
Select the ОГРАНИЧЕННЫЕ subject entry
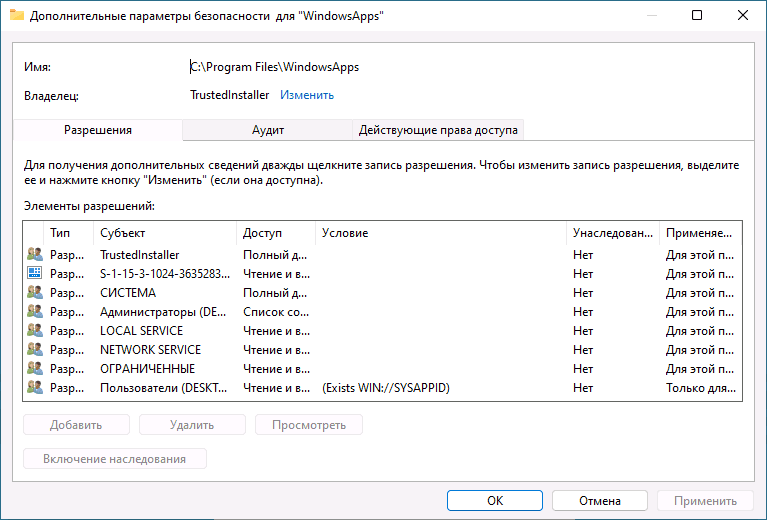(147, 369)
